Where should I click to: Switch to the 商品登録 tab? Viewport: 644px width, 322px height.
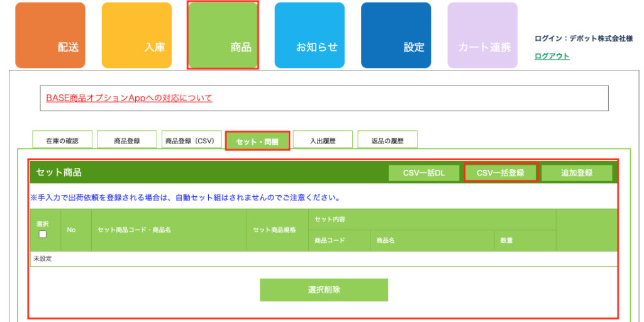coord(127,141)
